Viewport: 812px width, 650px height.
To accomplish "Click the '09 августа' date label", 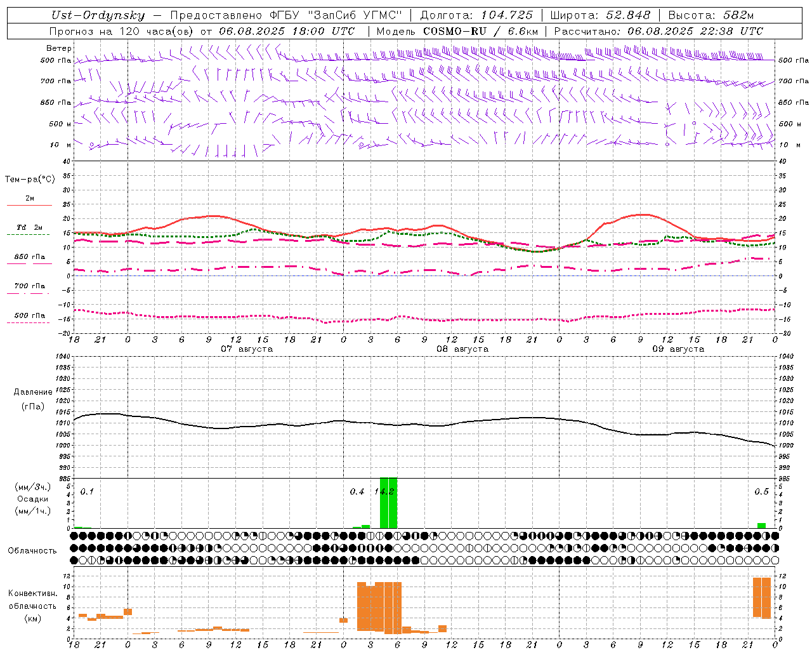I will coord(678,348).
